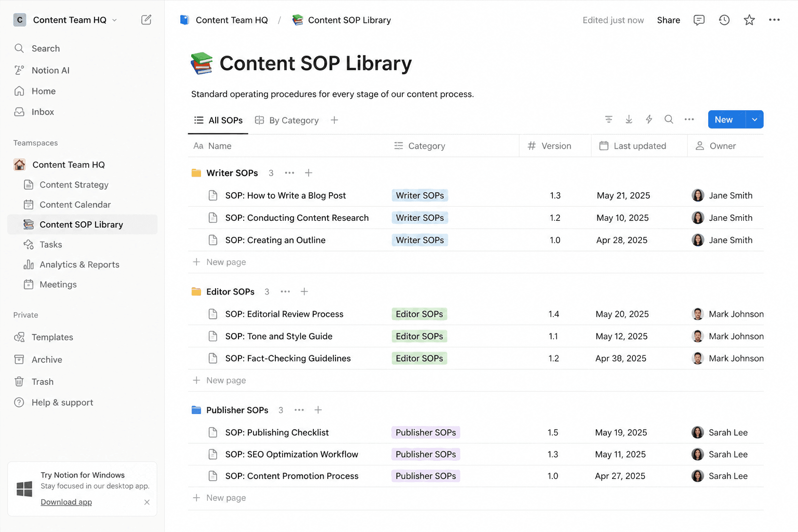798x532 pixels.
Task: Switch to By Category view tab
Action: [x=287, y=120]
